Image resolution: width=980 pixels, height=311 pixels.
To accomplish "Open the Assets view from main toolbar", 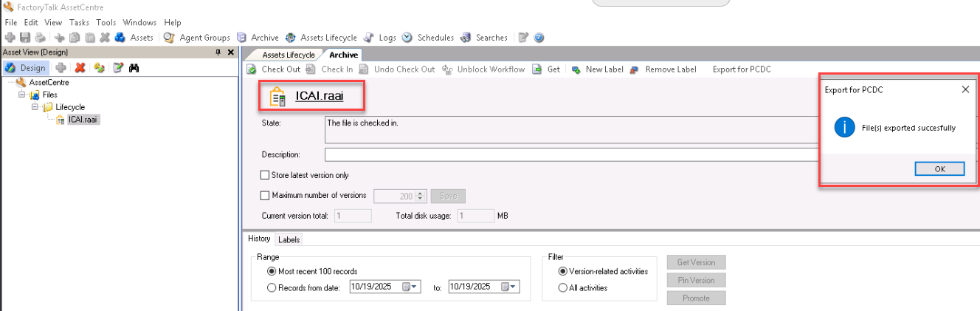I will pos(134,38).
